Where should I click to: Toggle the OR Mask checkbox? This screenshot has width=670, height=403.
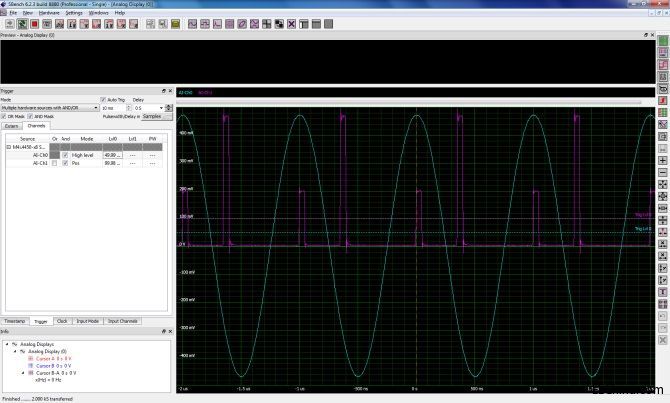[4, 116]
